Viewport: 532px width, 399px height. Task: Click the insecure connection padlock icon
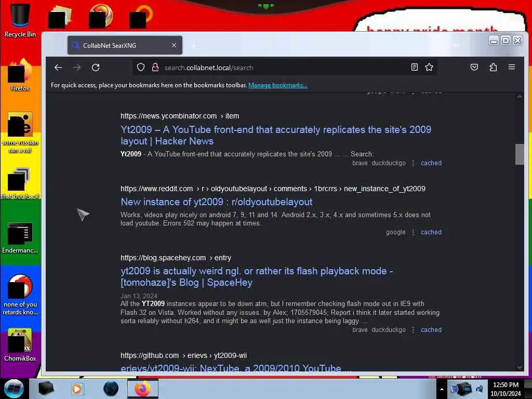click(x=155, y=67)
